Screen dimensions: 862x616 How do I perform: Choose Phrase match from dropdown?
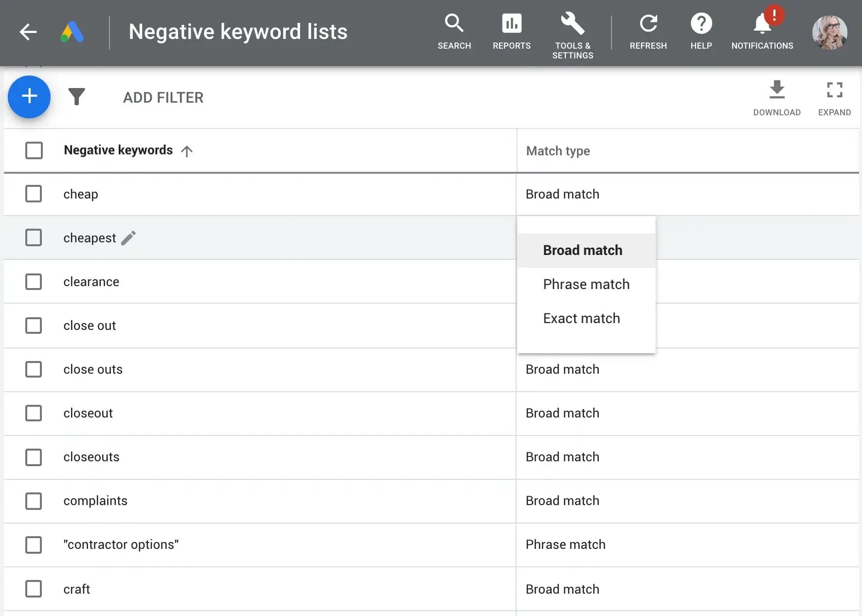click(586, 284)
